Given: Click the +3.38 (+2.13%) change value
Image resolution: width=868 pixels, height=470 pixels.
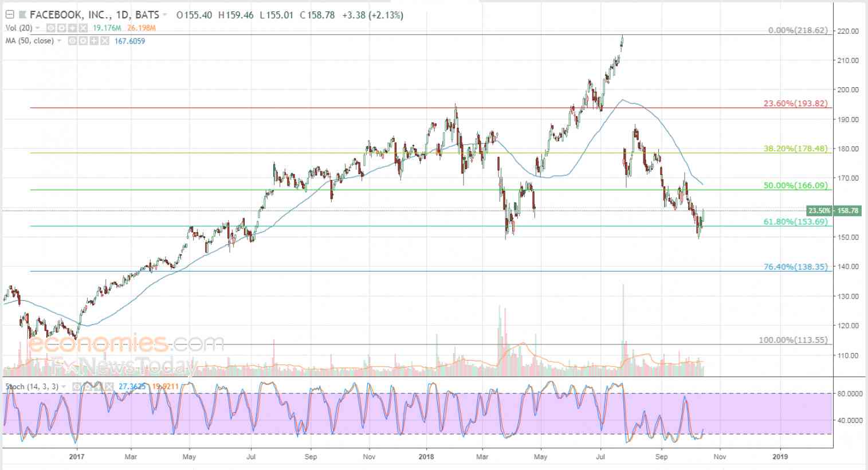Looking at the screenshot, I should 372,15.
